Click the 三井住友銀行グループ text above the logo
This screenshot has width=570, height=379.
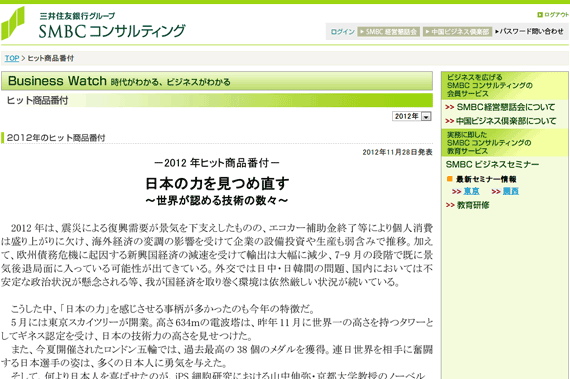click(x=77, y=16)
